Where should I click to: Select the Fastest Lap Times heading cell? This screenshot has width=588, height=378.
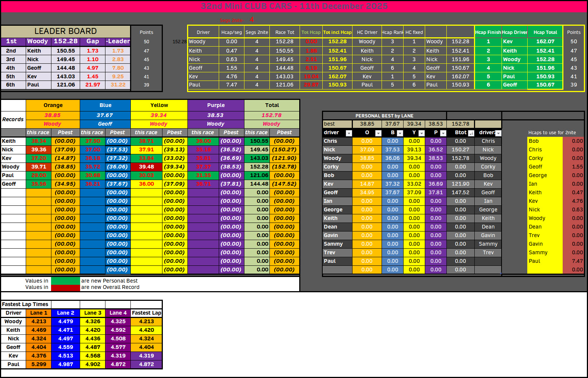[x=25, y=304]
